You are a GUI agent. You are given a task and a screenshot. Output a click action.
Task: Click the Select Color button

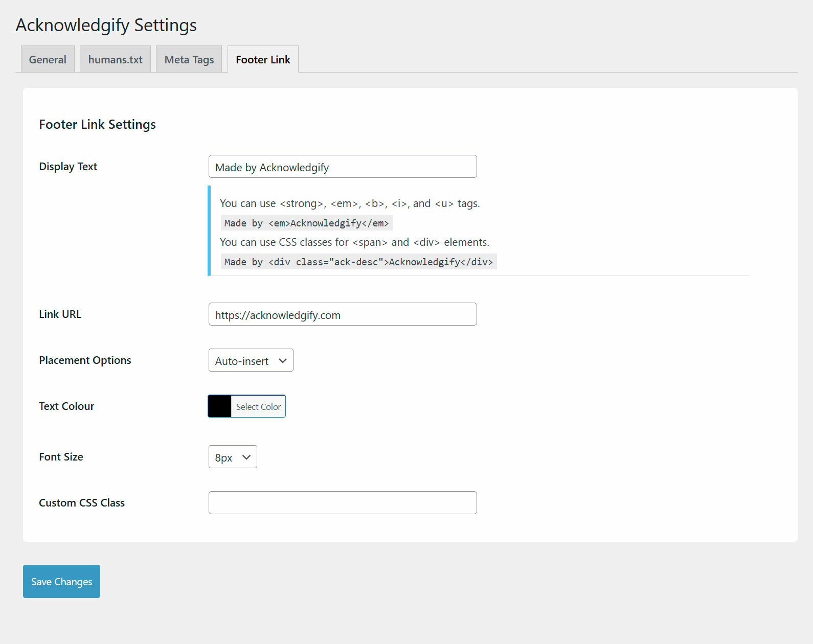click(258, 406)
